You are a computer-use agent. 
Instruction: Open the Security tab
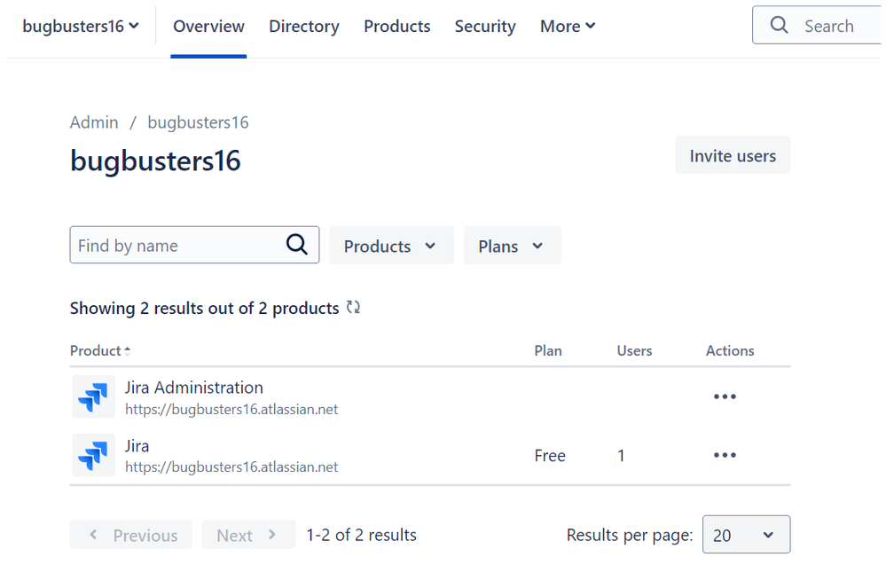pos(485,26)
